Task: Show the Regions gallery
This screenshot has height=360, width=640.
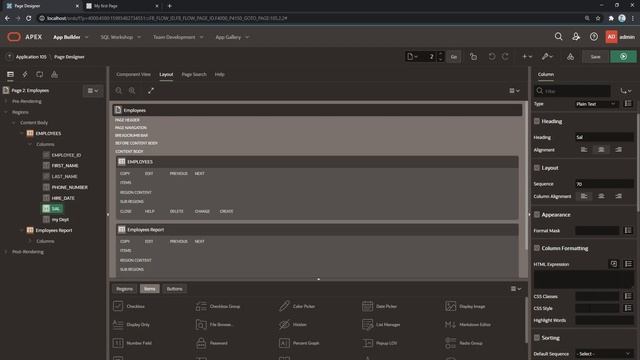Action: tap(124, 289)
